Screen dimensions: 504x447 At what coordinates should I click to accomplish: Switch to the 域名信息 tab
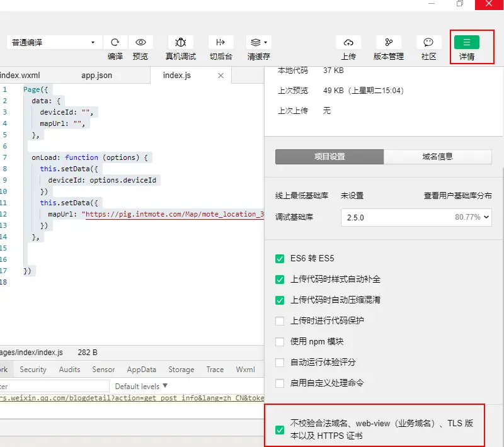pyautogui.click(x=437, y=157)
